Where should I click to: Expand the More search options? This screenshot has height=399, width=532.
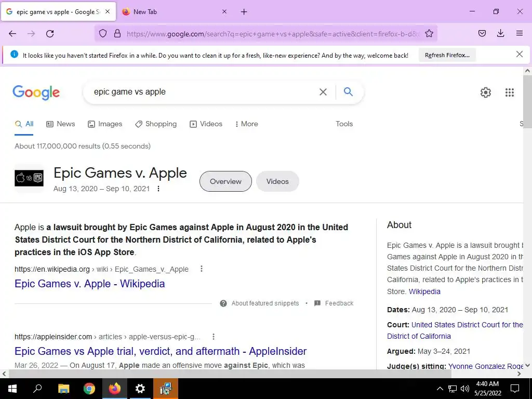pos(246,124)
